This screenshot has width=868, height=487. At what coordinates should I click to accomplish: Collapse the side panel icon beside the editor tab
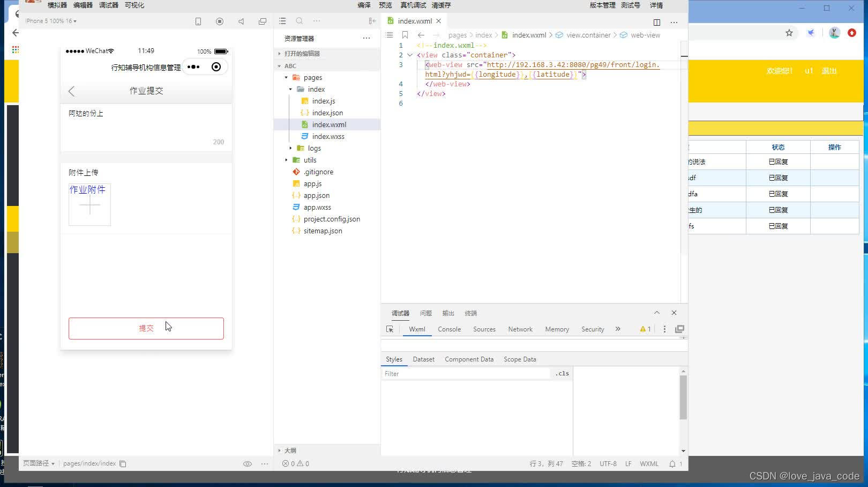(x=372, y=21)
